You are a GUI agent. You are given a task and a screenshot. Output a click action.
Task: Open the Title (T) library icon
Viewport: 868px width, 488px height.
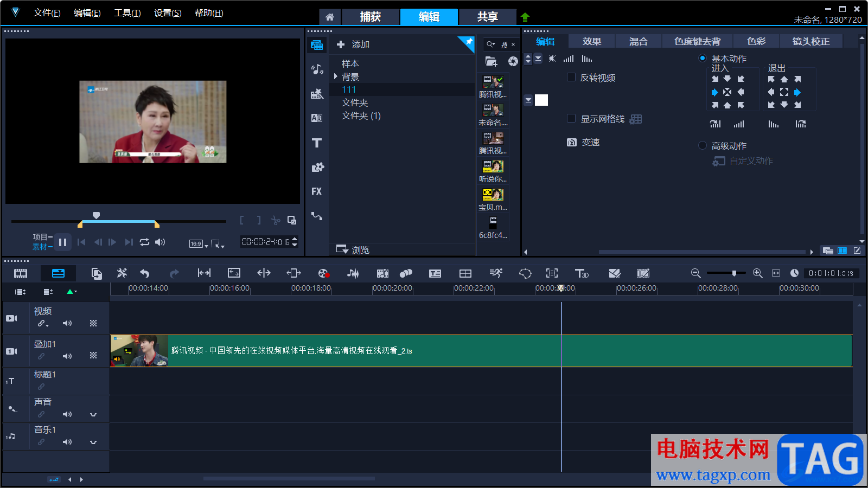click(x=317, y=143)
